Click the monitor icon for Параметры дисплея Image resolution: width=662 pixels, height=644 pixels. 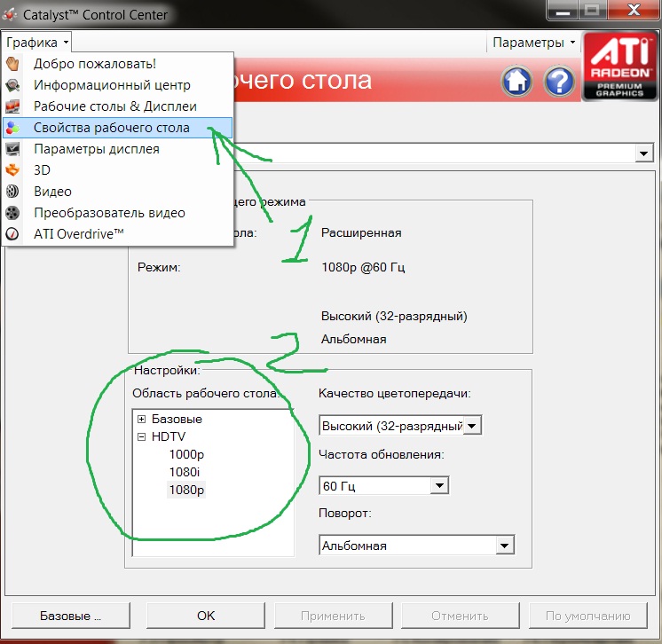(12, 149)
